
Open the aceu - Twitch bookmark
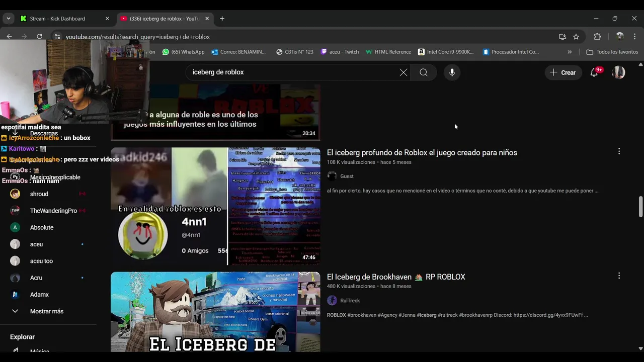(x=340, y=52)
